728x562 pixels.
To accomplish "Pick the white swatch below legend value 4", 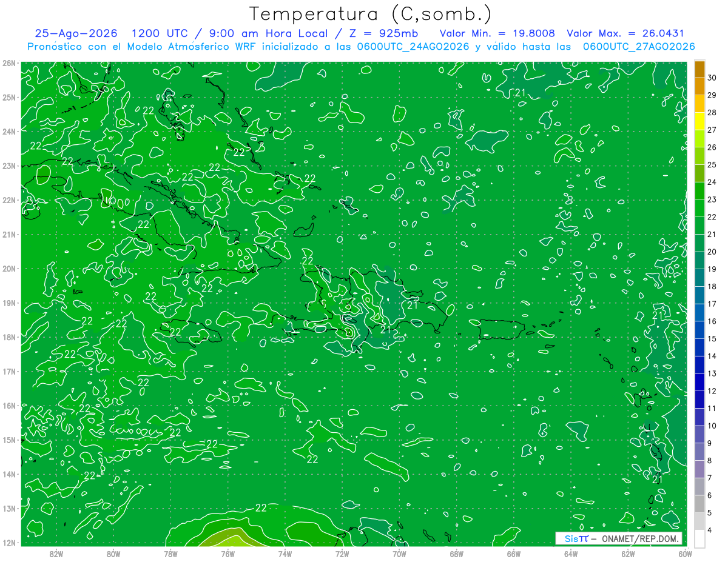I will point(699,538).
